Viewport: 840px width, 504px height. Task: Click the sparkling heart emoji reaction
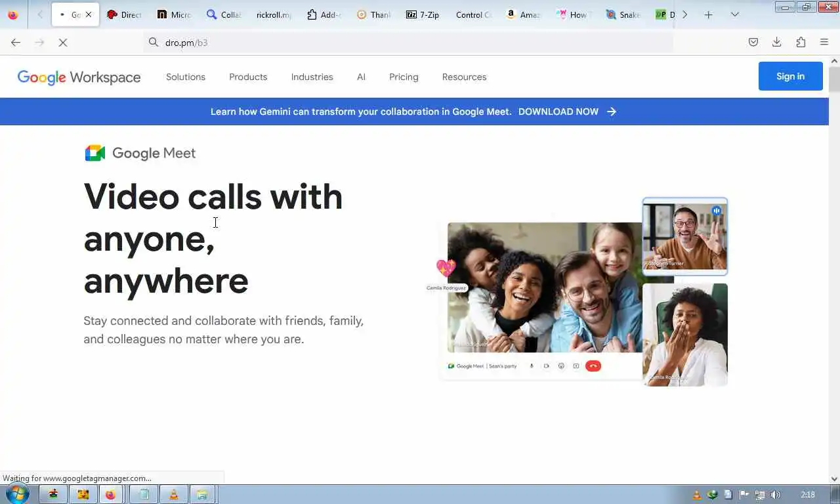[x=446, y=268]
